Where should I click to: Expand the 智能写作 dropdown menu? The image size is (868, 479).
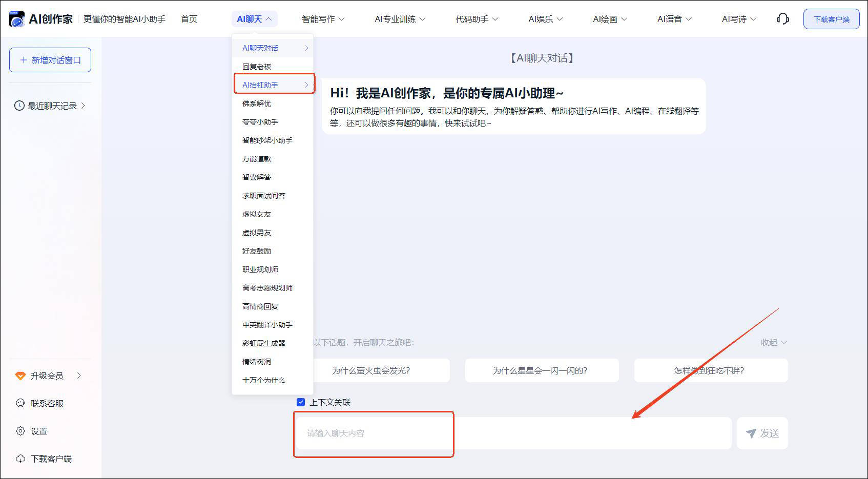point(323,19)
